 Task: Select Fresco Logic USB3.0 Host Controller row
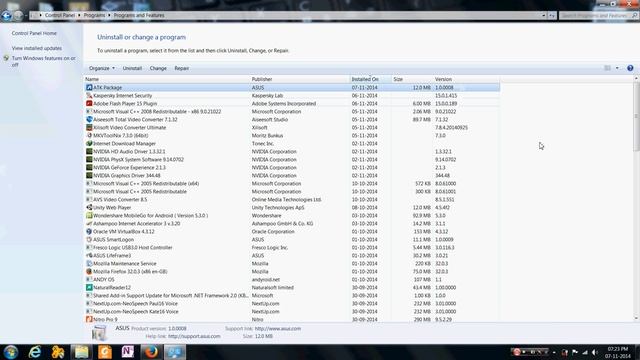click(292, 247)
